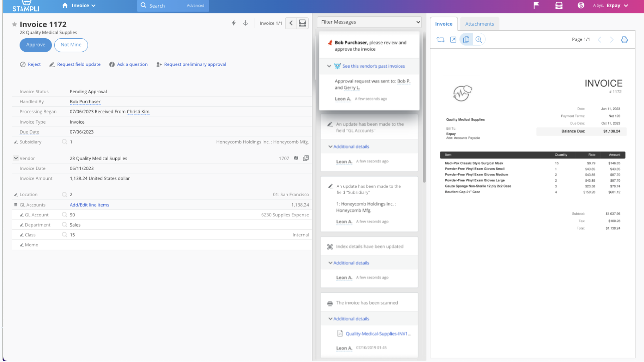Open invoice in new window icon

[453, 40]
